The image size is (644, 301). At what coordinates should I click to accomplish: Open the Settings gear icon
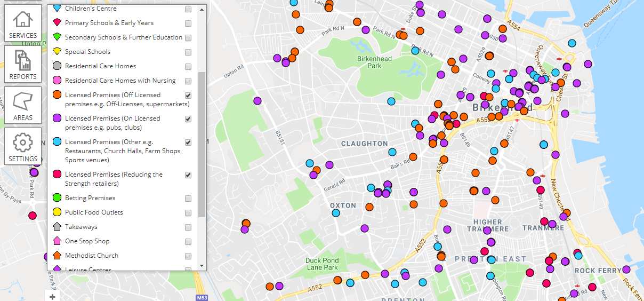click(x=23, y=142)
